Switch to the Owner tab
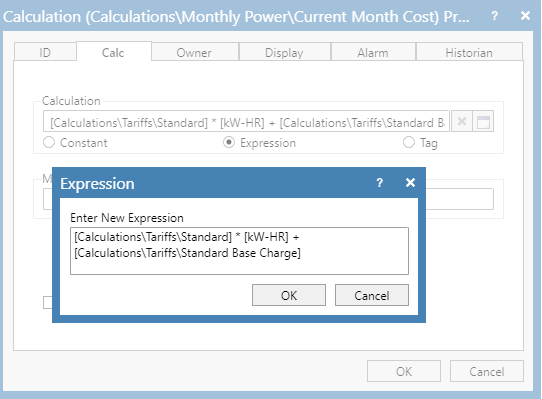The height and width of the screenshot is (399, 542). pyautogui.click(x=194, y=53)
